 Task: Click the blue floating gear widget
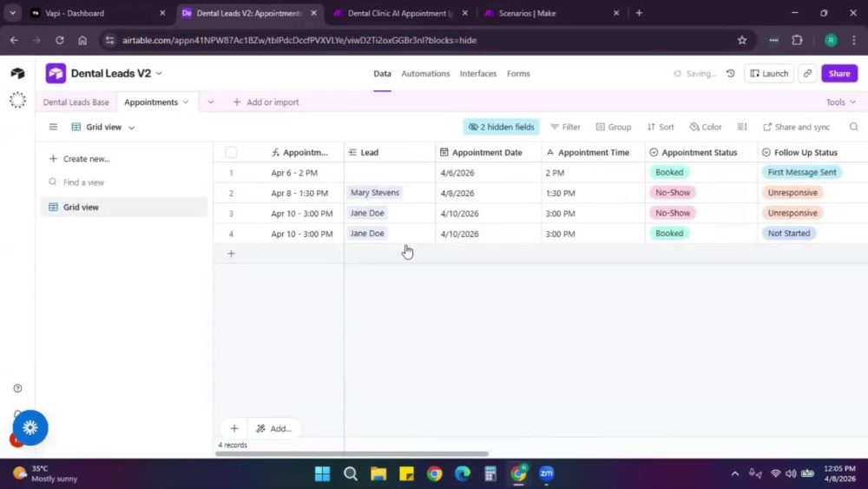click(x=30, y=427)
